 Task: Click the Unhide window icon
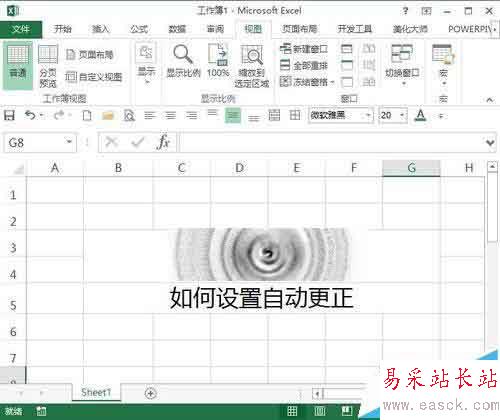coord(347,81)
